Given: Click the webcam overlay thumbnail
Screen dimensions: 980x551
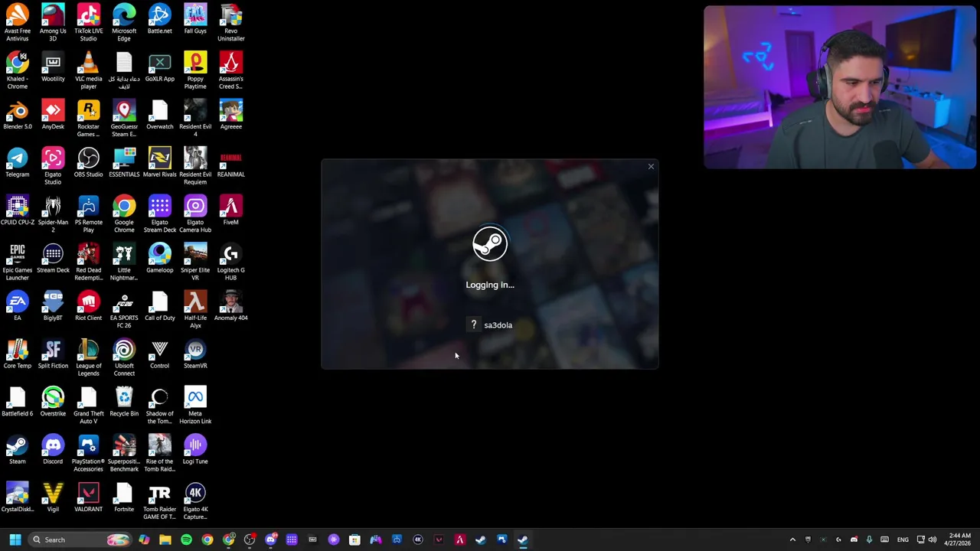Looking at the screenshot, I should coord(840,87).
